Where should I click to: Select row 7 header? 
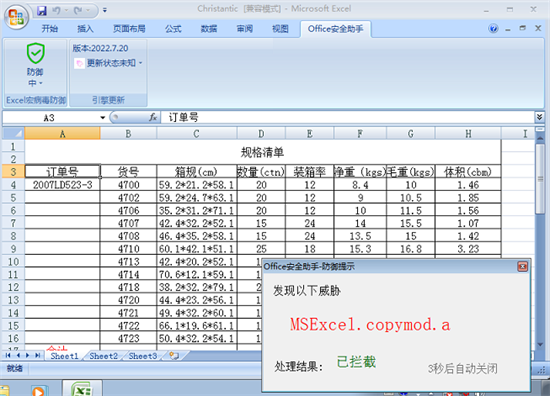pos(13,223)
